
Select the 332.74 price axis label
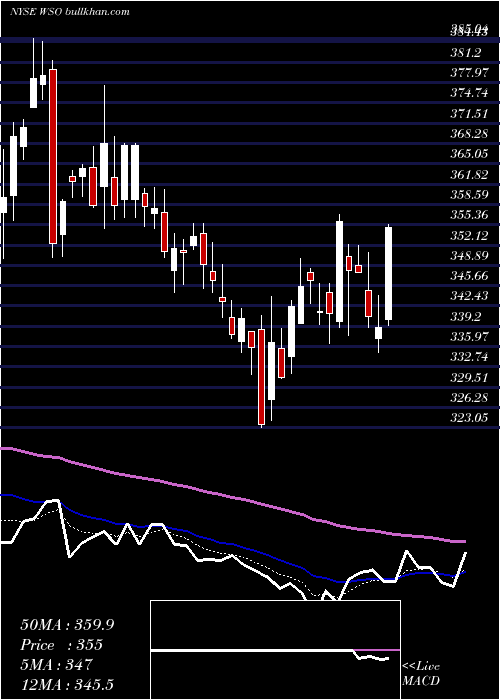point(469,357)
